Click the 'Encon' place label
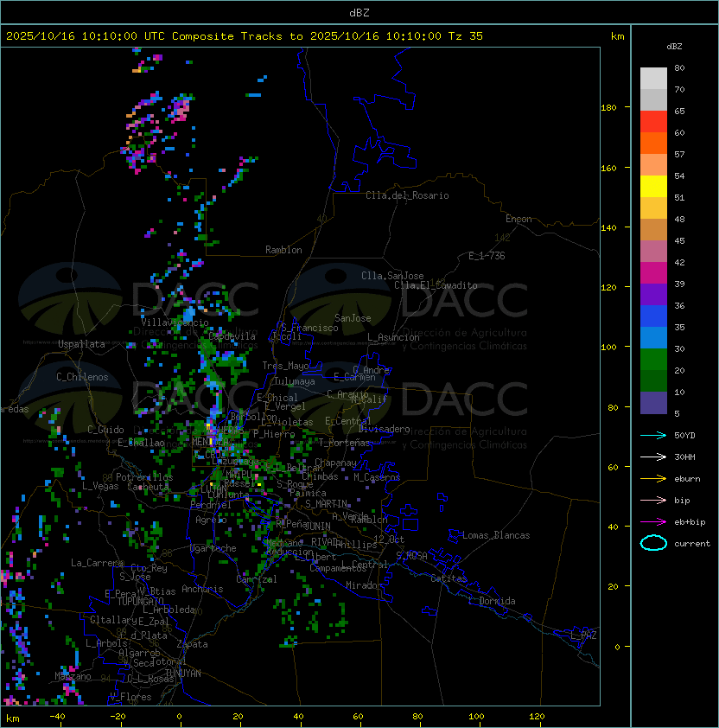Screen dimensions: 719x728 [x=519, y=219]
